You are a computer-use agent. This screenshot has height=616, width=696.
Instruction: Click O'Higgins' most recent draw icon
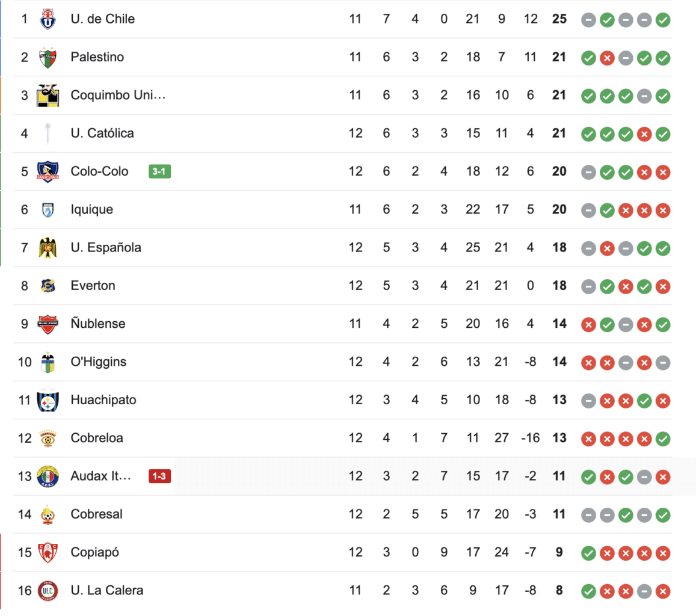[x=663, y=363]
